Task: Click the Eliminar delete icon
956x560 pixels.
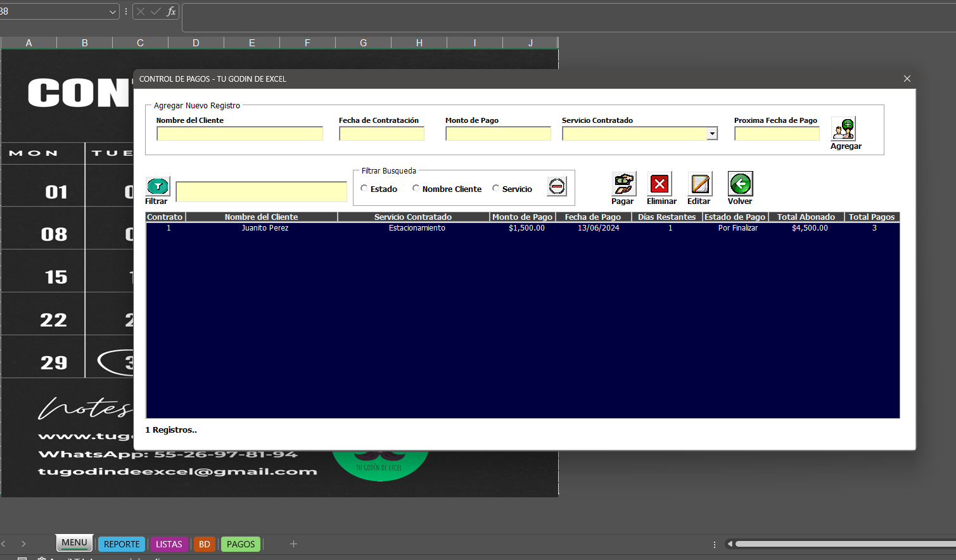Action: pos(661,184)
